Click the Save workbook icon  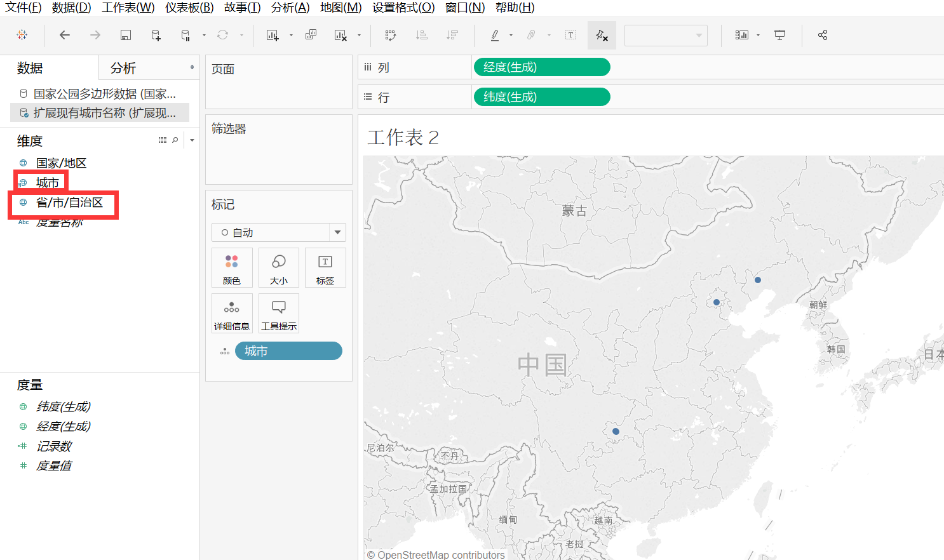coord(125,35)
